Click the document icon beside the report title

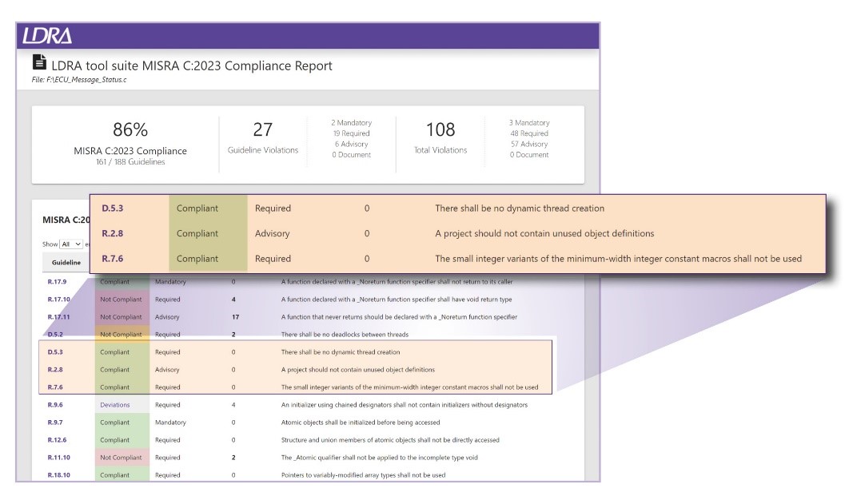tap(39, 64)
